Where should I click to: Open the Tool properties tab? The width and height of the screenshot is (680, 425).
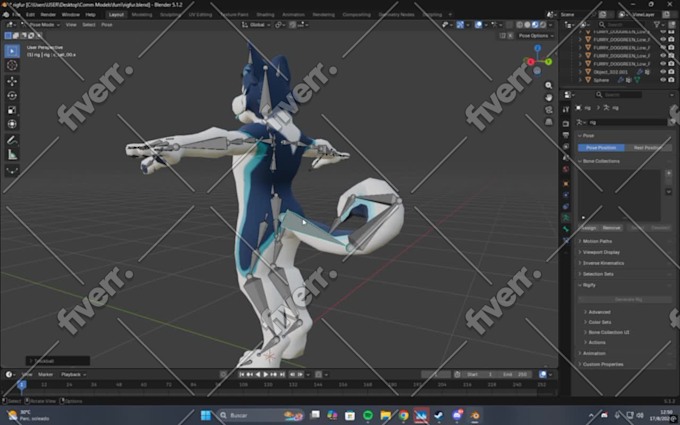[566, 110]
